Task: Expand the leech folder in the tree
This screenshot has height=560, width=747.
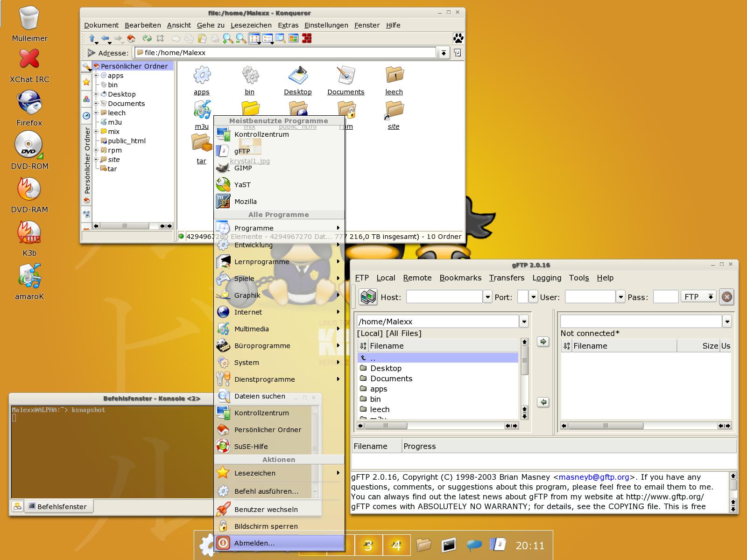Action: click(x=97, y=113)
